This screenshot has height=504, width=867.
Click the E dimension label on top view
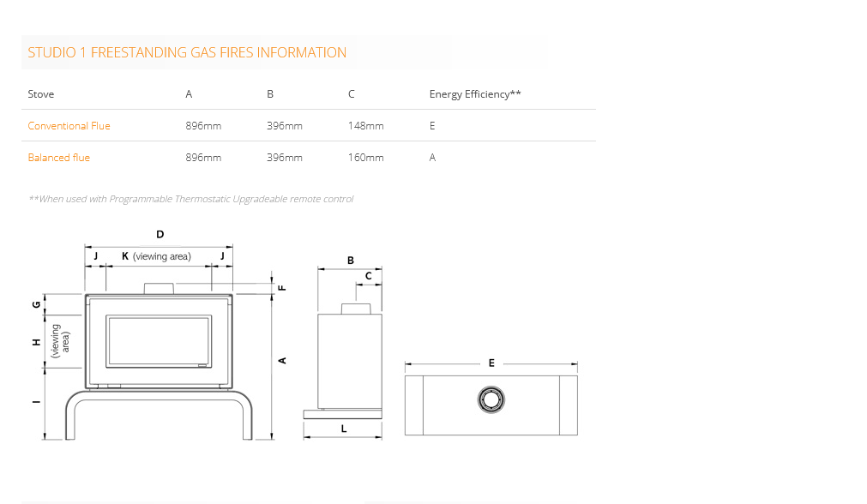(491, 363)
